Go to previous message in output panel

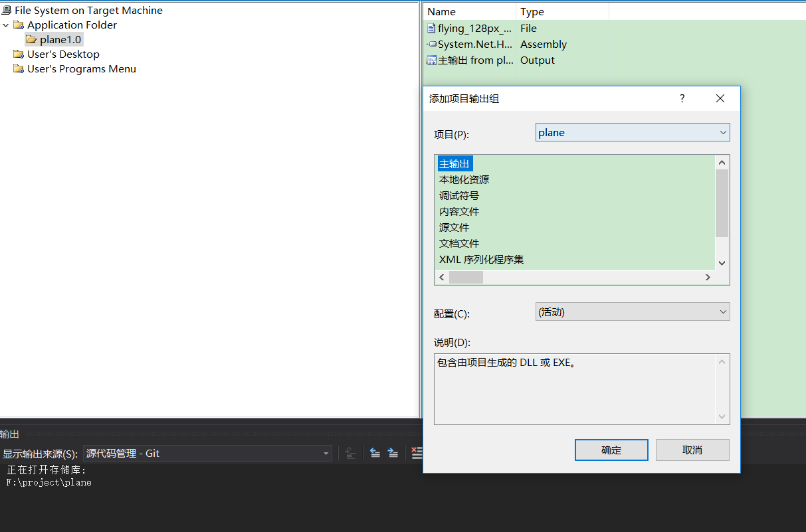375,453
